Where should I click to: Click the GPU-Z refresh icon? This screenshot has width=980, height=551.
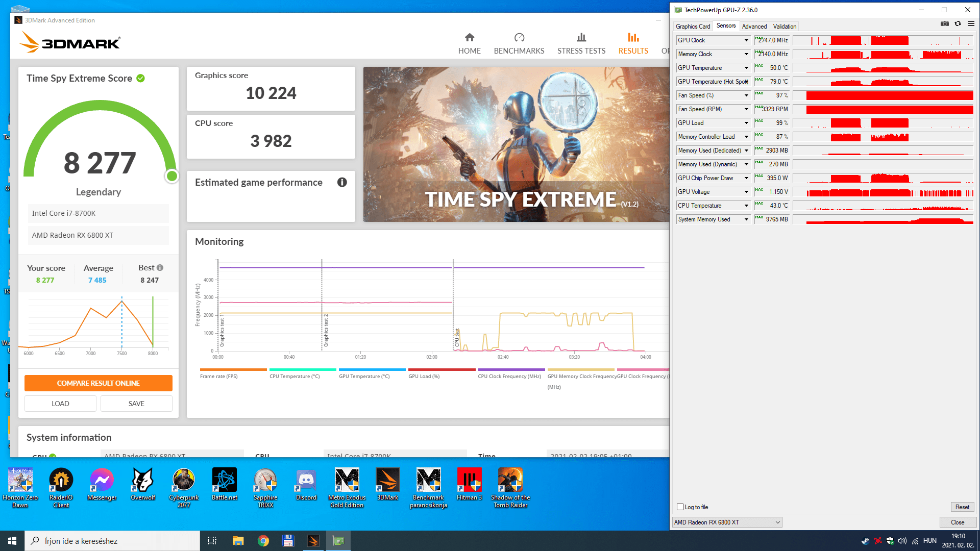click(x=958, y=24)
